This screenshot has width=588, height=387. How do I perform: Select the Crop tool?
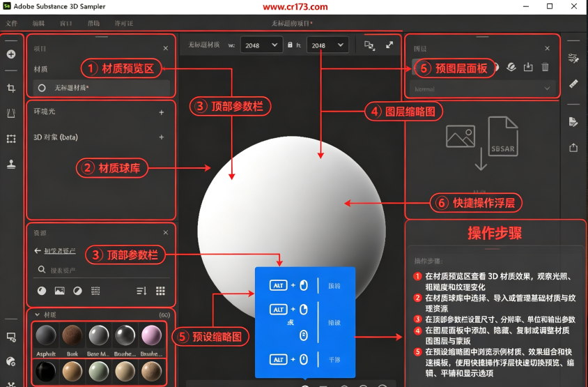pos(11,89)
